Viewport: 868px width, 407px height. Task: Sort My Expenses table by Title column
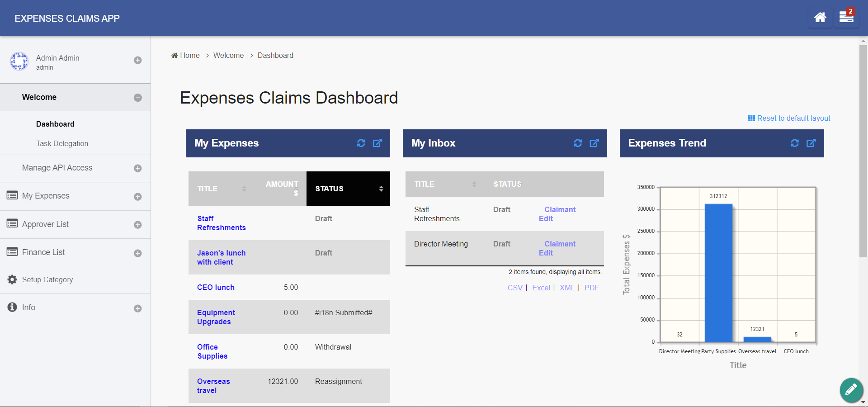point(244,189)
